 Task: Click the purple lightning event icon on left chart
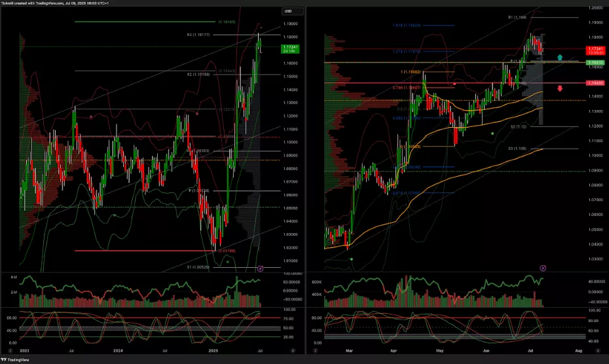(x=260, y=268)
